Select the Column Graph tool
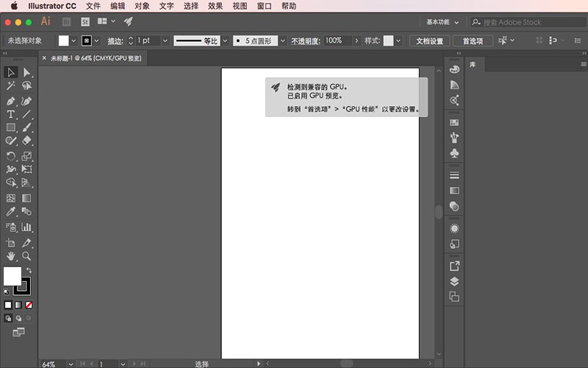Screen dimensions: 588x368 click(26, 227)
